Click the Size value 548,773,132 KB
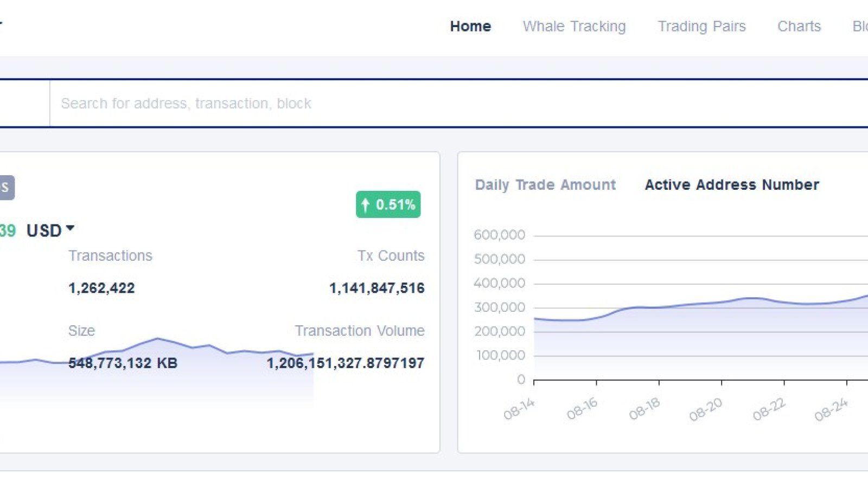The height and width of the screenshot is (488, 868). point(123,363)
